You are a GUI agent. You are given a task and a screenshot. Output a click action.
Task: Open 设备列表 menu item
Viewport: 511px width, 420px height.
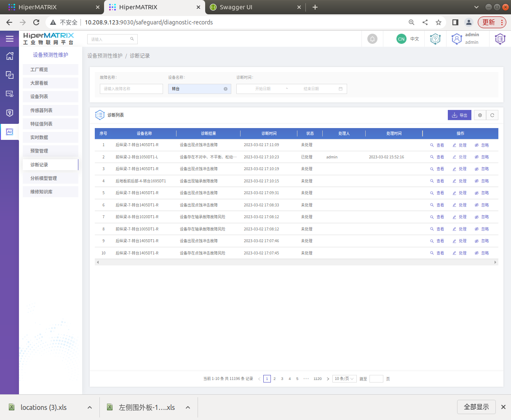tap(51, 96)
